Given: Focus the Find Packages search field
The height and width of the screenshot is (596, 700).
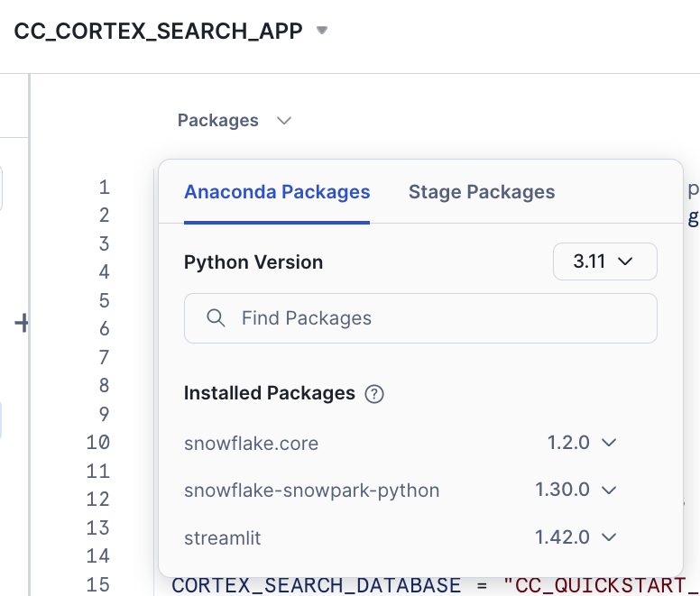Looking at the screenshot, I should 433,318.
